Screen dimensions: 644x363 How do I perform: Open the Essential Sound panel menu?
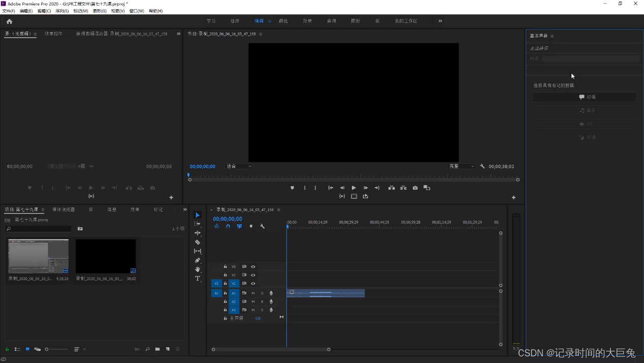click(552, 36)
